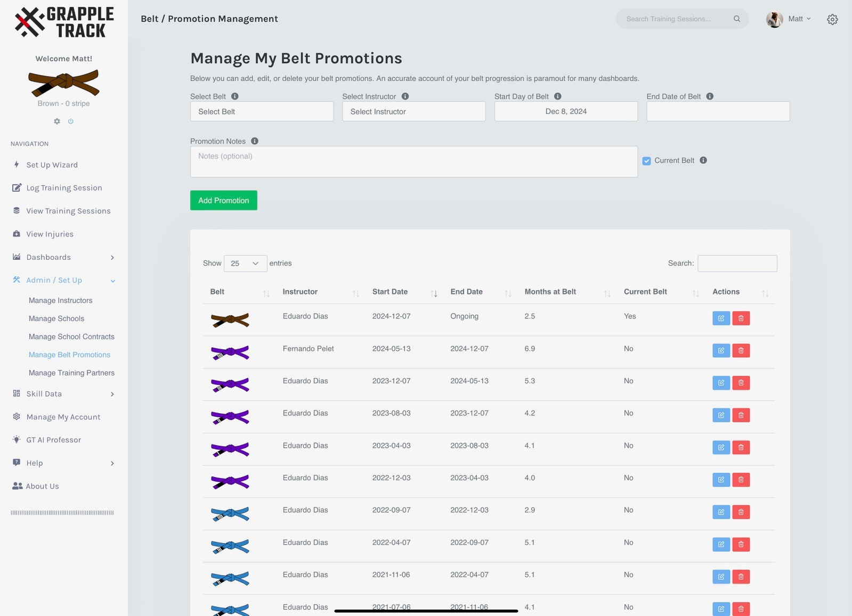This screenshot has height=616, width=852.
Task: Open the Select Belt dropdown
Action: point(262,112)
